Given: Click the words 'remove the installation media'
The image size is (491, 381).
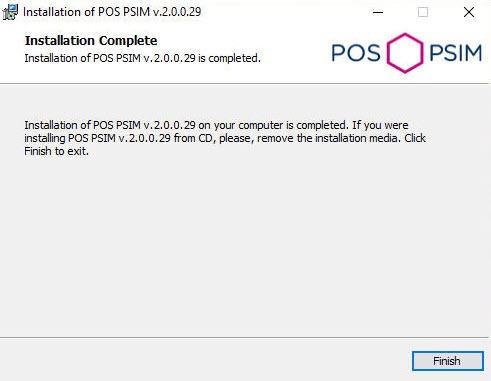Looking at the screenshot, I should 329,138.
